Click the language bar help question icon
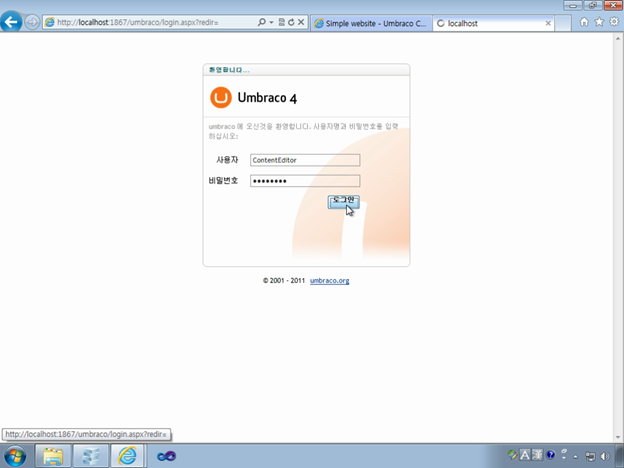Image resolution: width=624 pixels, height=468 pixels. [551, 455]
